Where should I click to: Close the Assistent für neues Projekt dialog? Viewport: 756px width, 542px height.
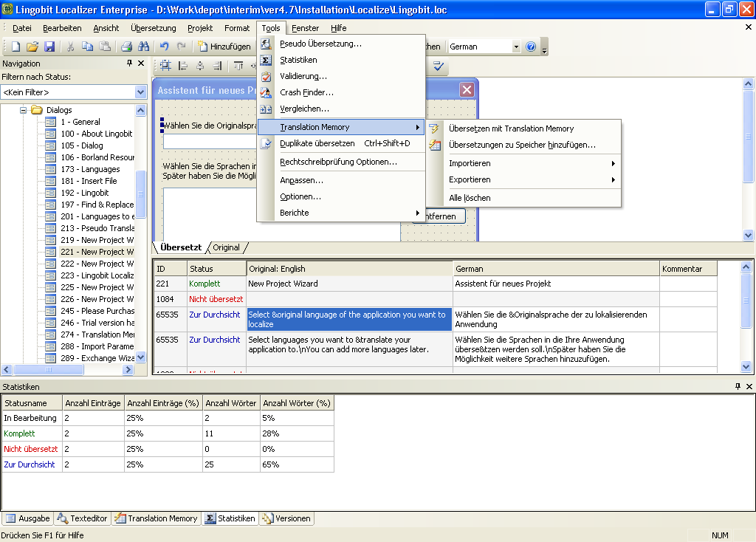click(x=467, y=89)
